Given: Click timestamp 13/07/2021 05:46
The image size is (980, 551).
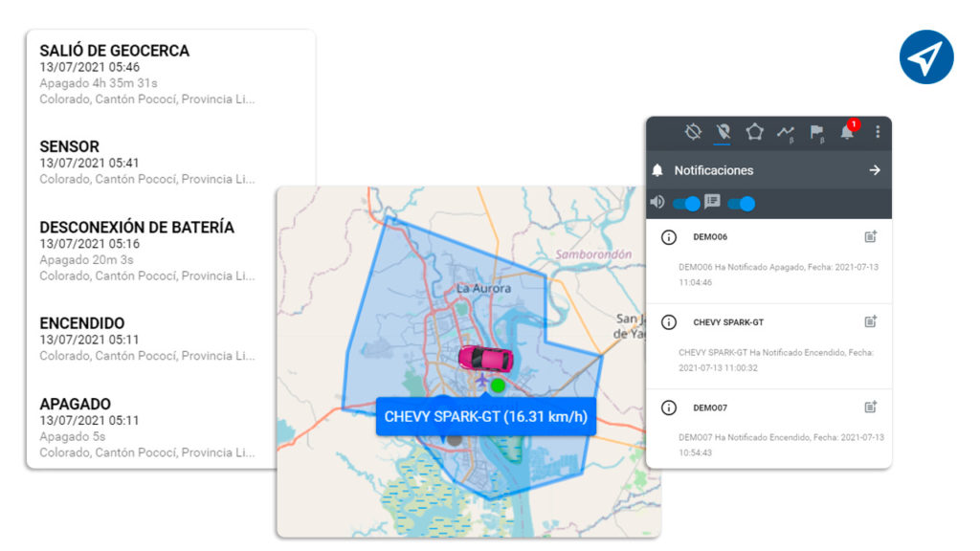Looking at the screenshot, I should [x=89, y=67].
